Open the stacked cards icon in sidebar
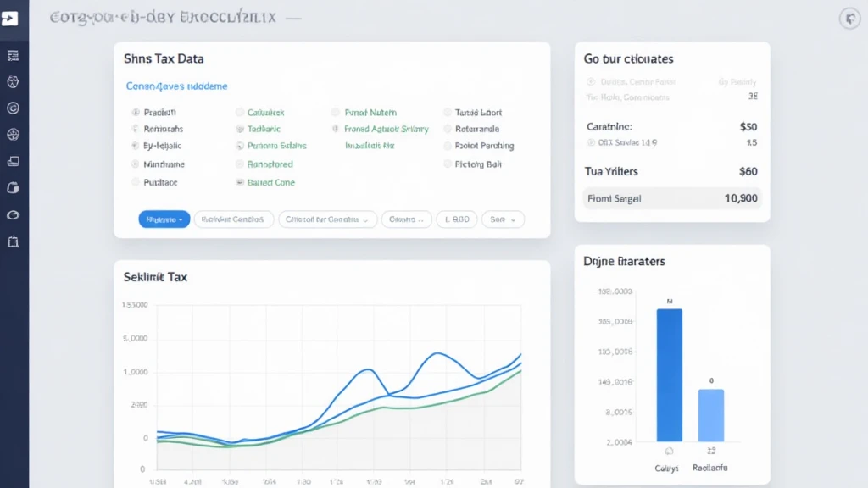The height and width of the screenshot is (488, 868). [x=13, y=161]
